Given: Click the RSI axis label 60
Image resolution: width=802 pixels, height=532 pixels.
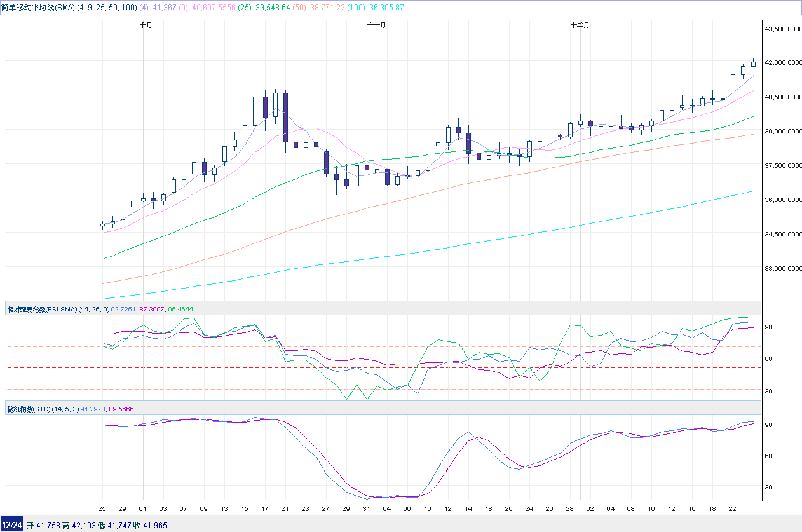Looking at the screenshot, I should click(x=768, y=359).
